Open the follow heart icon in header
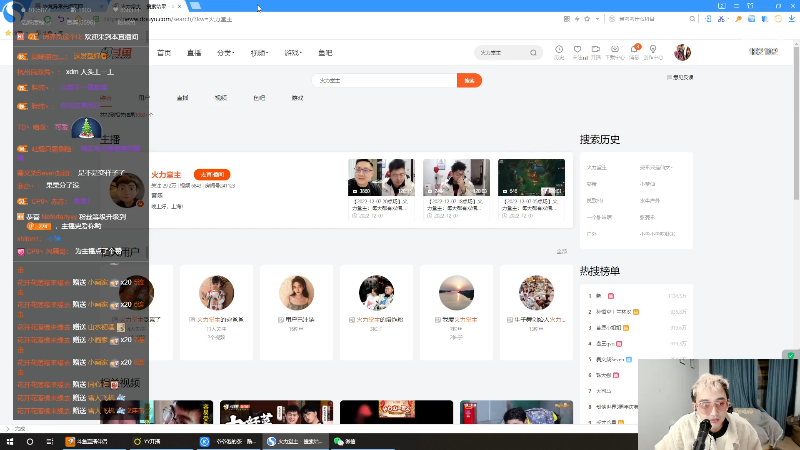The image size is (800, 450). tap(578, 49)
